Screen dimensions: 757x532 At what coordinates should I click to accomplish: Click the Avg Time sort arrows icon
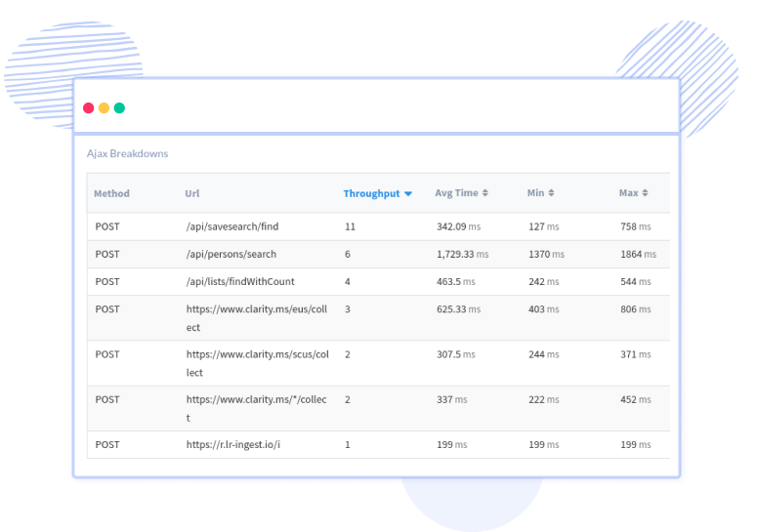coord(484,193)
